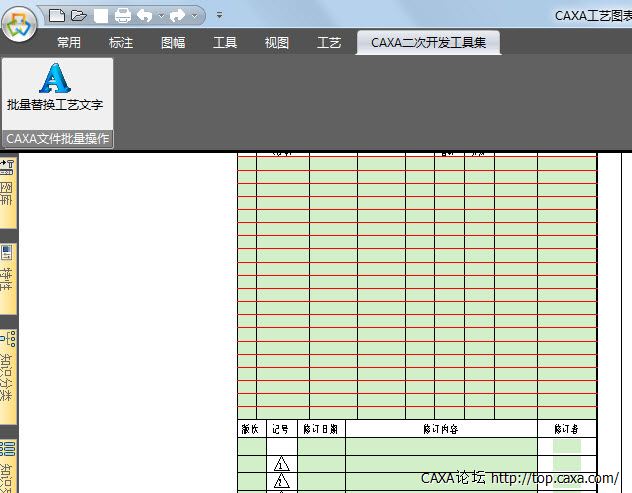This screenshot has height=493, width=632.
Task: Open the 图库 side panel
Action: click(8, 188)
